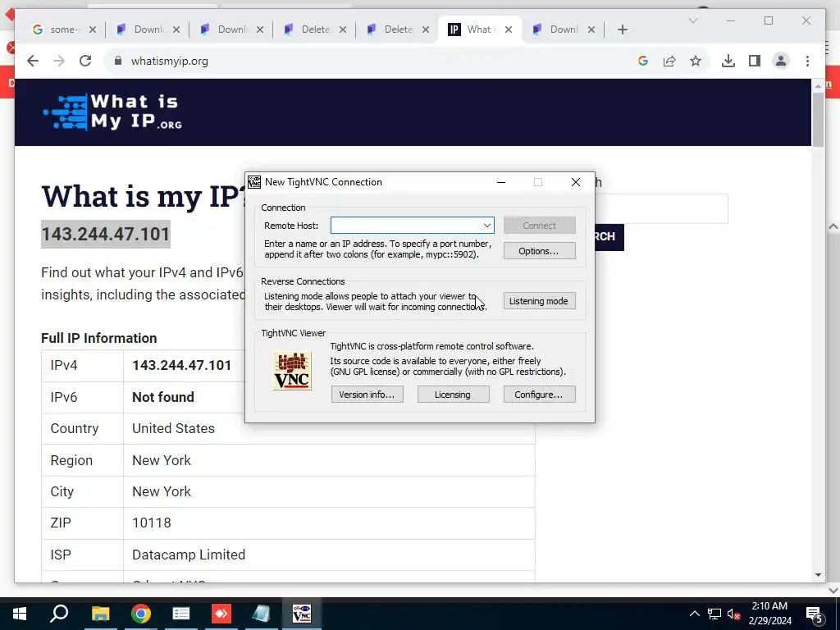The width and height of the screenshot is (840, 630).
Task: Open Chrome downloads icon
Action: coord(728,61)
